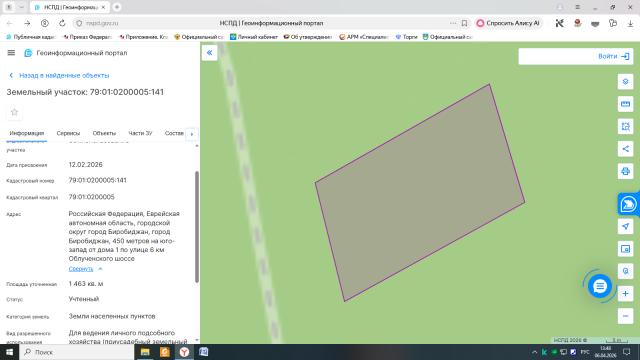Screen dimensions: 640x360
Task: Click the info panel scrollbar
Action: point(197,227)
